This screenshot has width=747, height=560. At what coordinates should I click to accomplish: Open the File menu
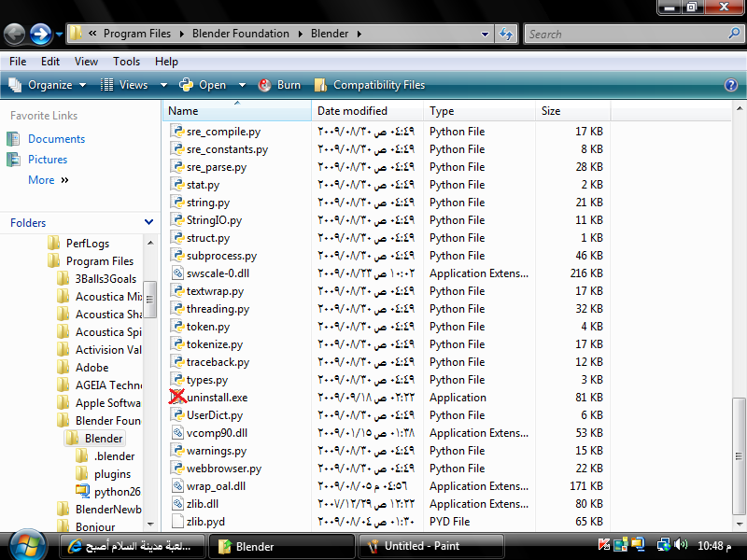pos(18,62)
